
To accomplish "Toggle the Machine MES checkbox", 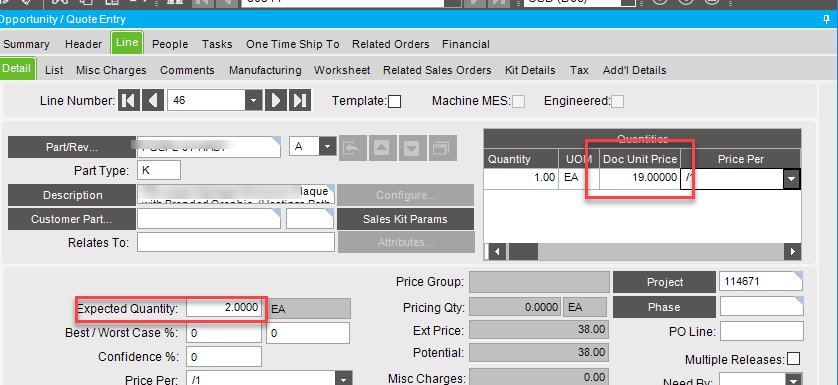I will coord(518,101).
